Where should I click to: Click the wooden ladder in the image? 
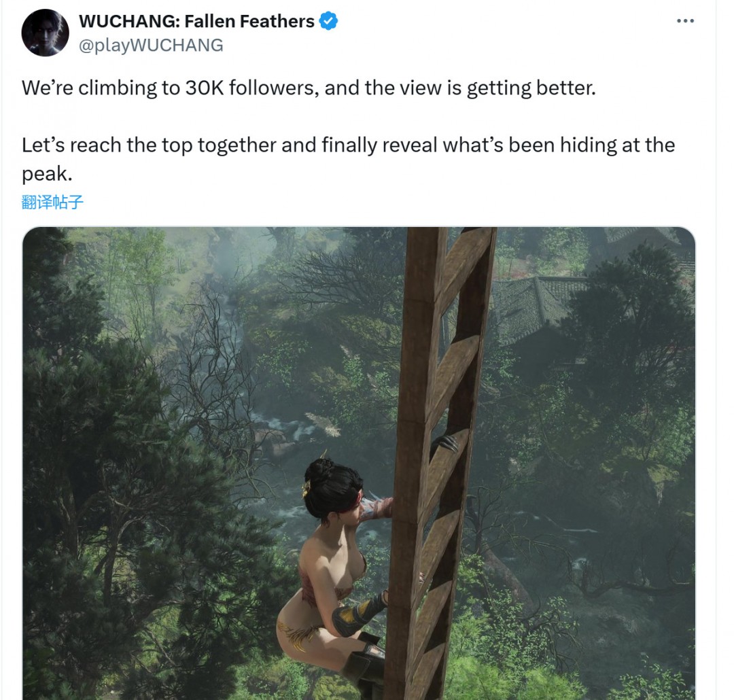pos(440,463)
